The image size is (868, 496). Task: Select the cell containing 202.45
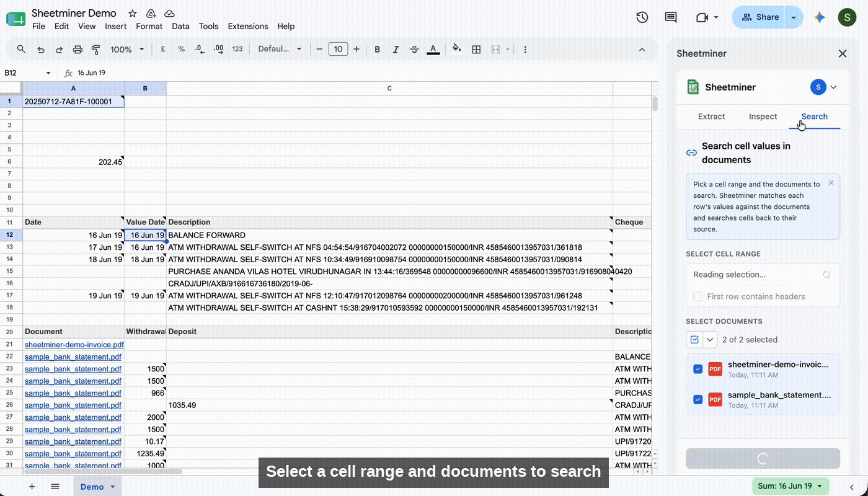[x=74, y=162]
